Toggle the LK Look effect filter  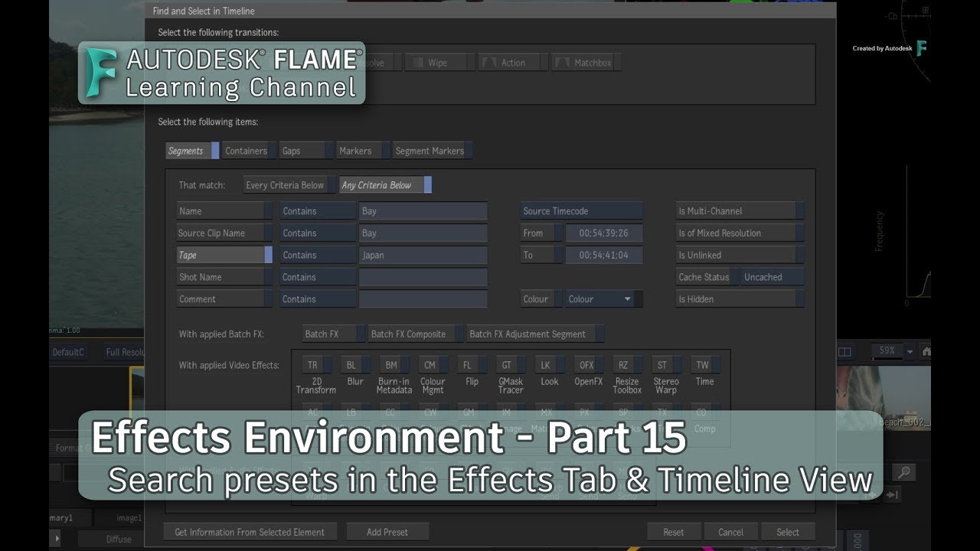[549, 365]
